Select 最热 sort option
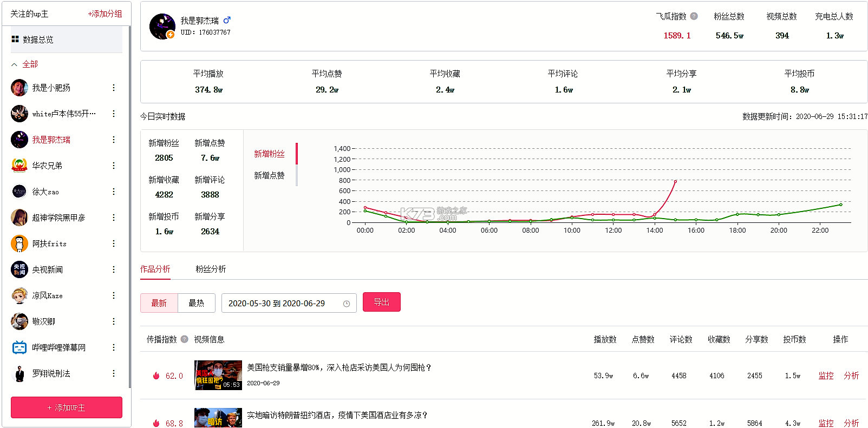Image resolution: width=868 pixels, height=428 pixels. [197, 303]
